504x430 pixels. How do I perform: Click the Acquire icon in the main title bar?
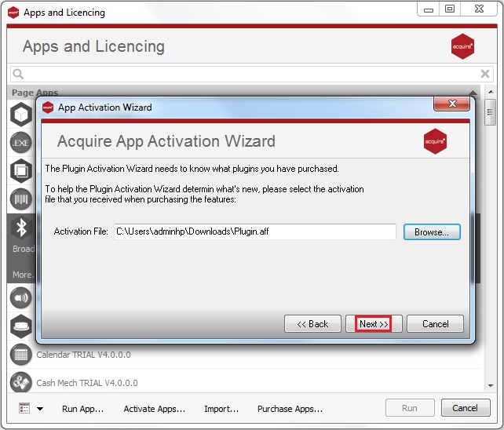click(x=13, y=13)
